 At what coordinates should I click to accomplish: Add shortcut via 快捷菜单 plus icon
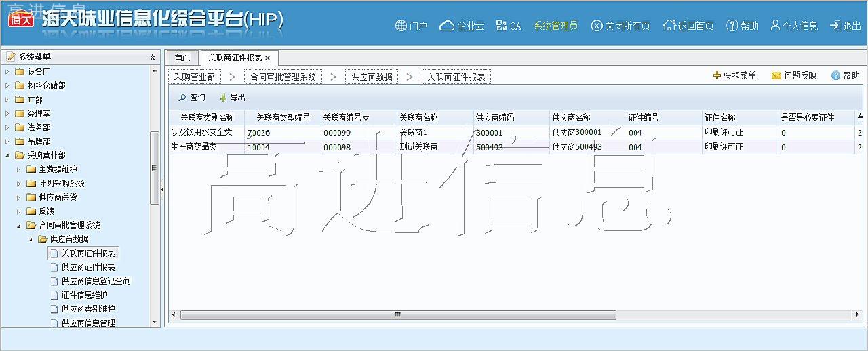[717, 76]
